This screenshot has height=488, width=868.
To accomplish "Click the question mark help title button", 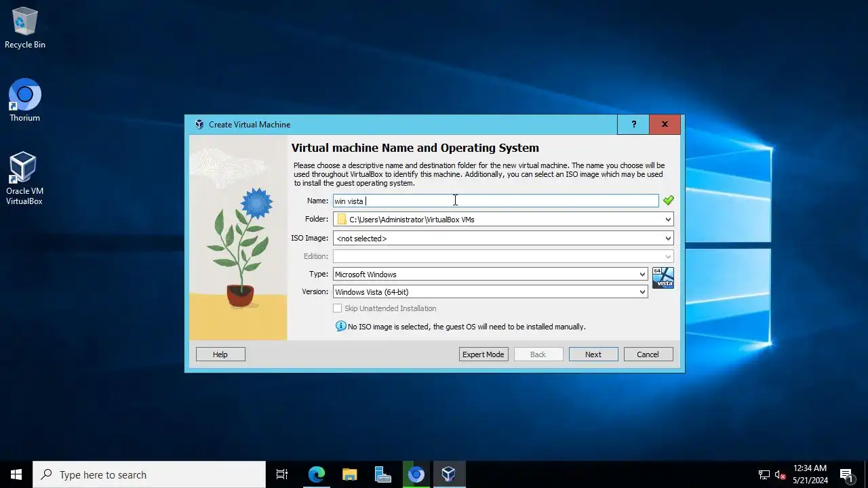I will point(633,125).
